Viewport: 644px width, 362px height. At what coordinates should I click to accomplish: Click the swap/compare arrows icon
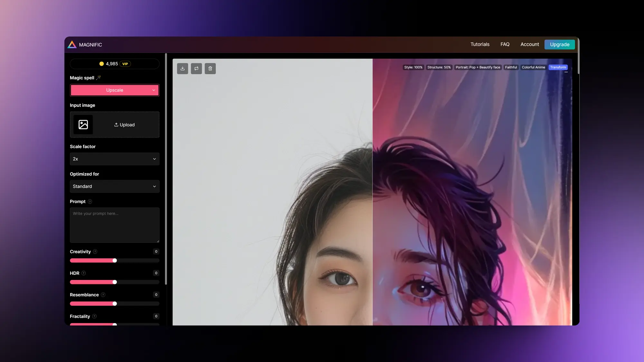pyautogui.click(x=196, y=69)
